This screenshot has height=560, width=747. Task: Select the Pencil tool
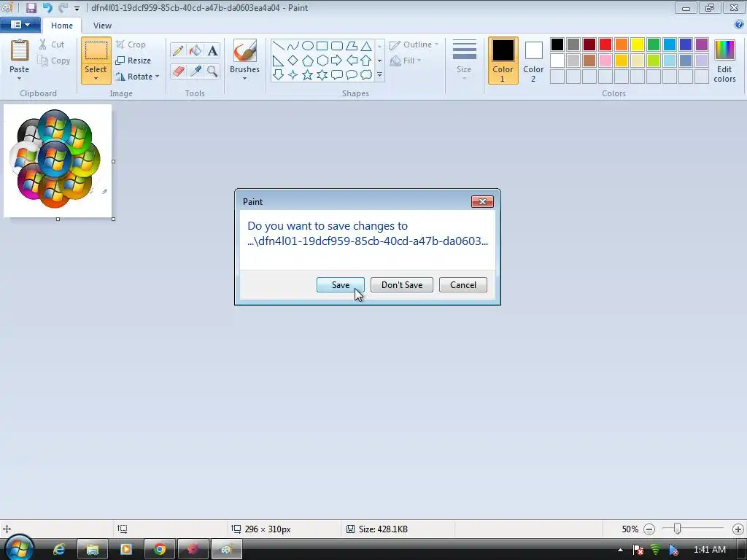click(178, 50)
